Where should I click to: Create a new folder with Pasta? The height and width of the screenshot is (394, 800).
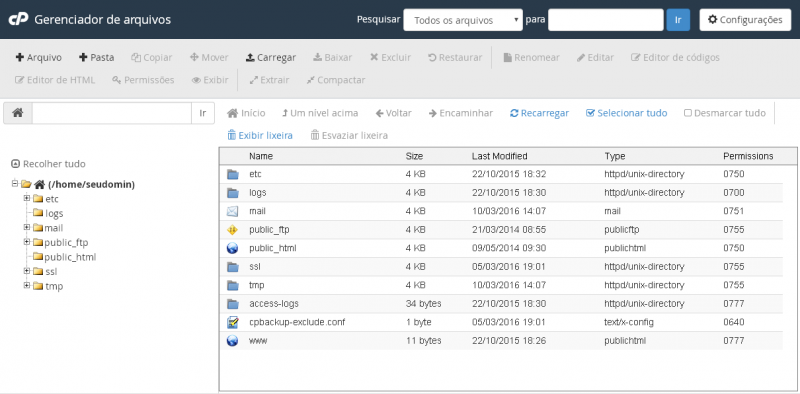(96, 58)
